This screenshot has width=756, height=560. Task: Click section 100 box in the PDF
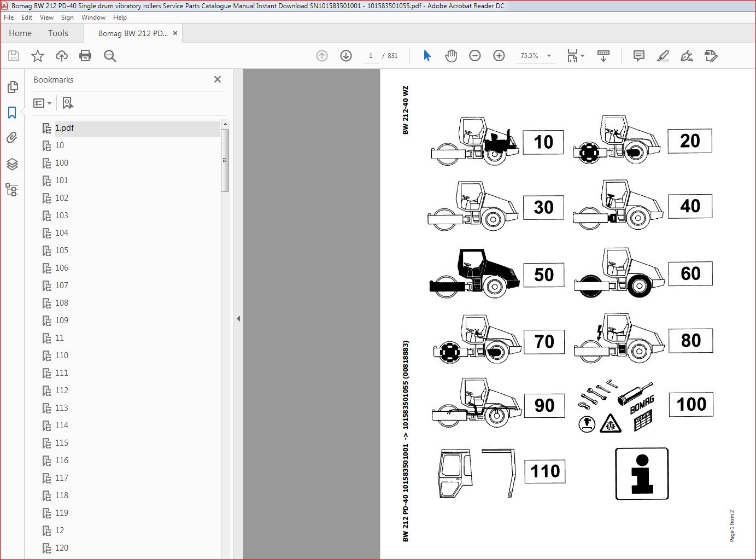[x=691, y=404]
